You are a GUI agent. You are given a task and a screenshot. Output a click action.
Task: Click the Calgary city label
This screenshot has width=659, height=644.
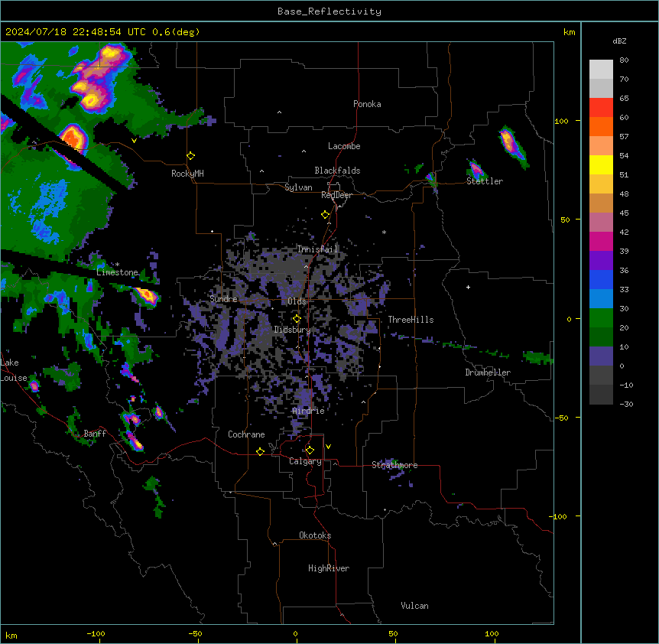[x=305, y=461]
